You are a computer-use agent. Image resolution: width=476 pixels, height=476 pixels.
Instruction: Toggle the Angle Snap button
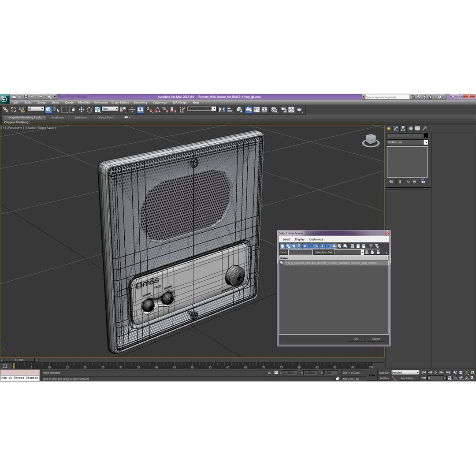(157, 110)
